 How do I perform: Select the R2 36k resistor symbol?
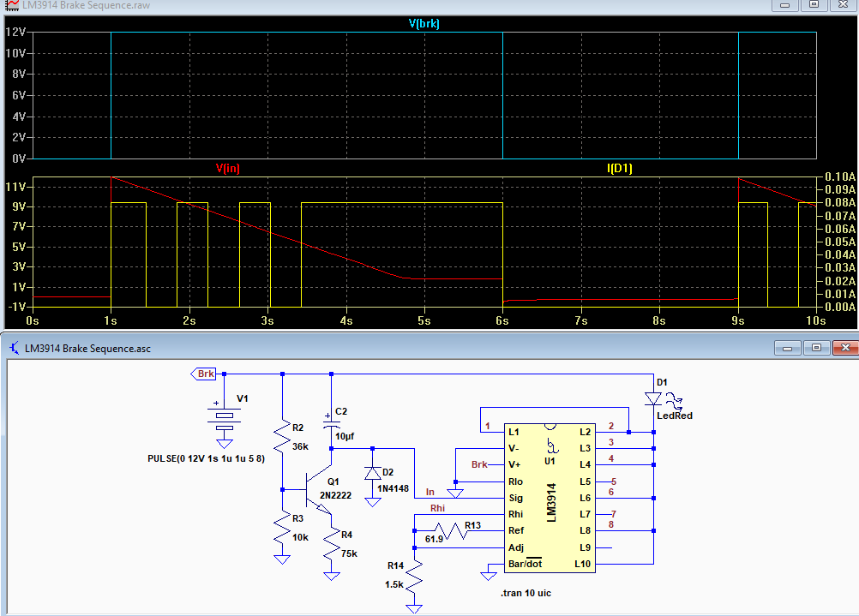282,436
